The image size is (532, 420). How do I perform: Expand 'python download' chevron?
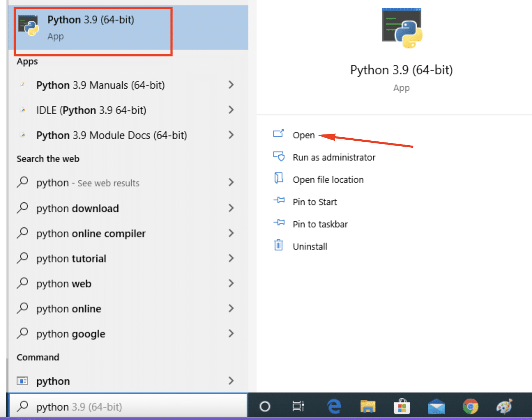pyautogui.click(x=231, y=208)
